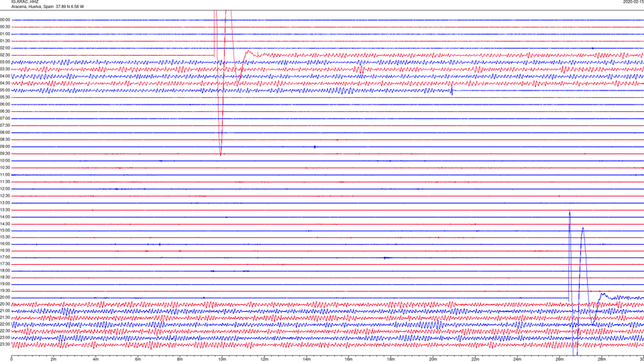This screenshot has width=644, height=362.
Task: Click the 20m tick on the minutes axis
Action: pos(433,359)
